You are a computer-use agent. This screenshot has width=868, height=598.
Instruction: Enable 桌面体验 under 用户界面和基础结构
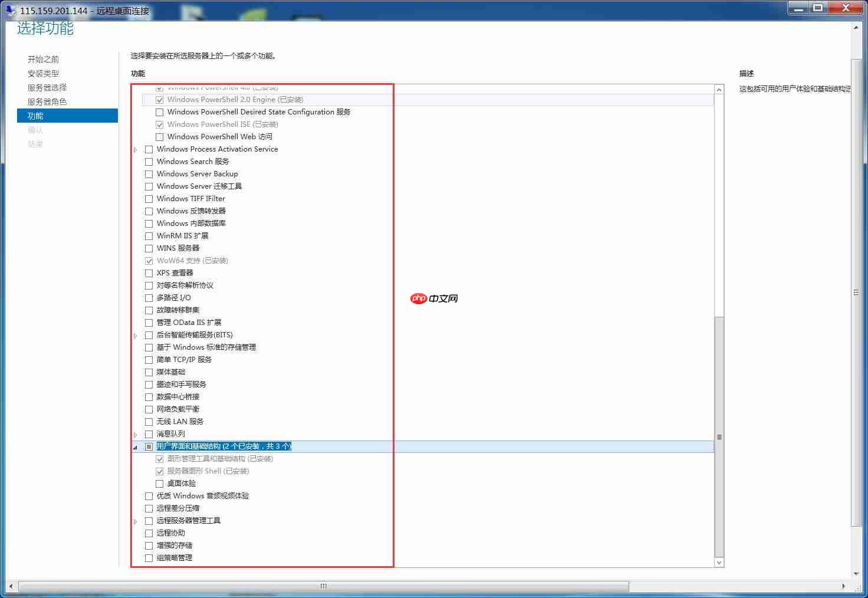[x=159, y=483]
